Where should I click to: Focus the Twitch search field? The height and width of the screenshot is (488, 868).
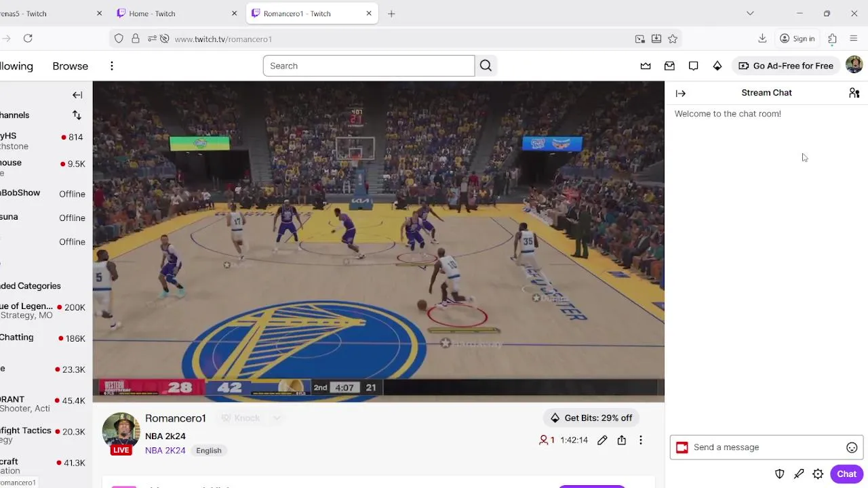click(x=369, y=66)
